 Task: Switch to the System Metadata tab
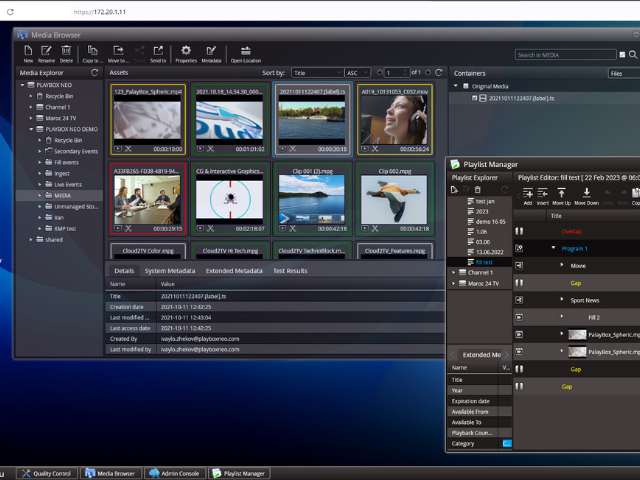point(170,271)
